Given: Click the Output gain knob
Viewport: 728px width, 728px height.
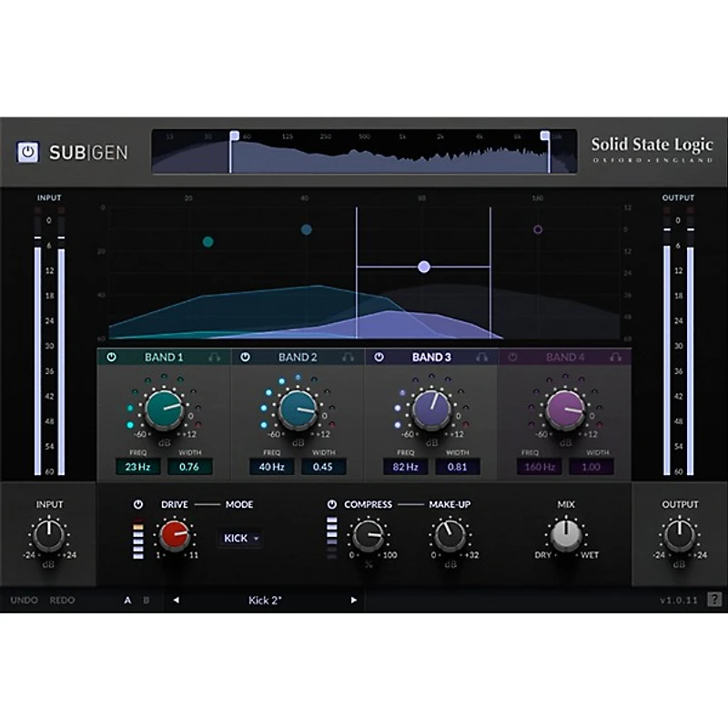Looking at the screenshot, I should click(x=679, y=535).
